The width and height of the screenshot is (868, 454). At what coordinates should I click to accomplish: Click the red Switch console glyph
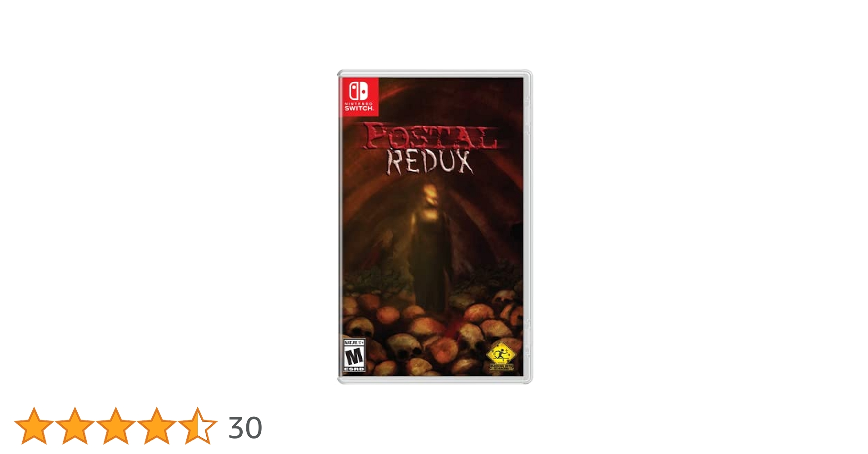click(x=359, y=91)
